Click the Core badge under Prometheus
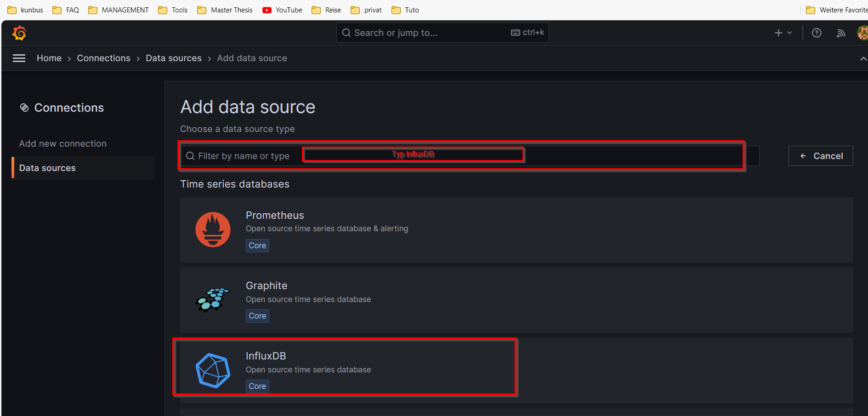The width and height of the screenshot is (868, 416). [257, 245]
